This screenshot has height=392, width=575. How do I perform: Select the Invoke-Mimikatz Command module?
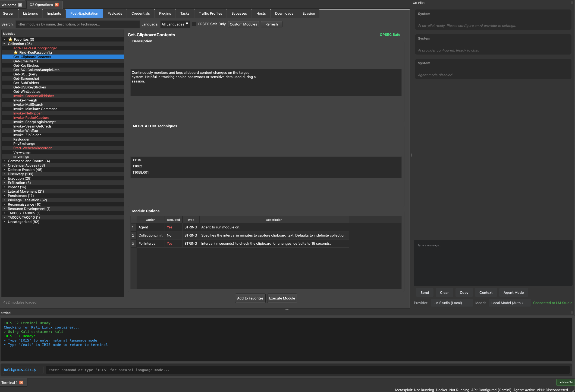coord(35,109)
